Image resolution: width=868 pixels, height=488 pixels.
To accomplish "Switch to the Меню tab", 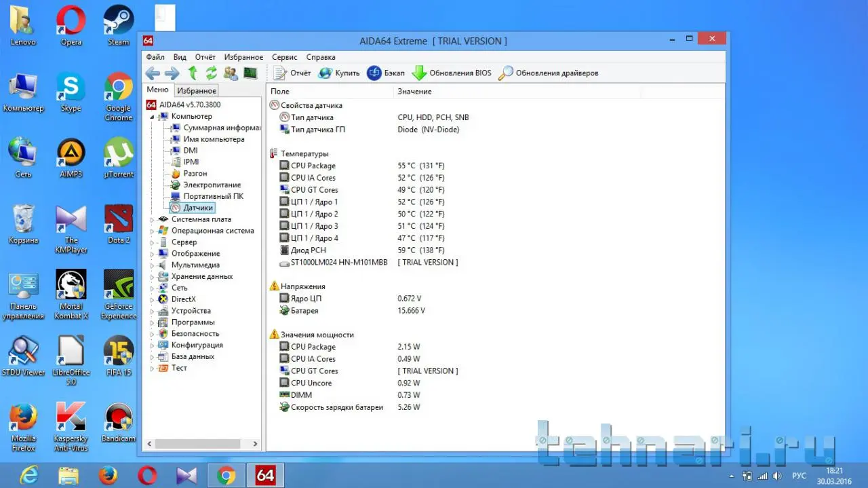I will coord(157,90).
